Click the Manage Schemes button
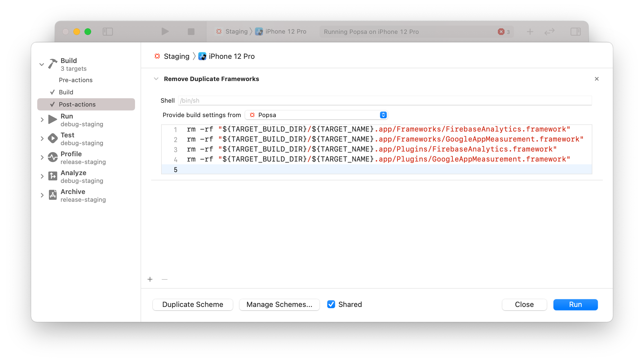 (279, 304)
